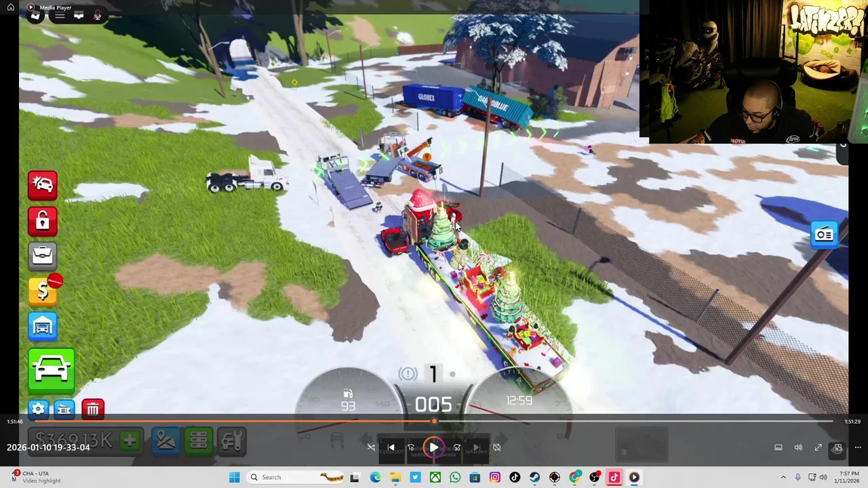Screen dimensions: 868x488
Task: Unmute the in-game microphone
Action: click(x=98, y=16)
